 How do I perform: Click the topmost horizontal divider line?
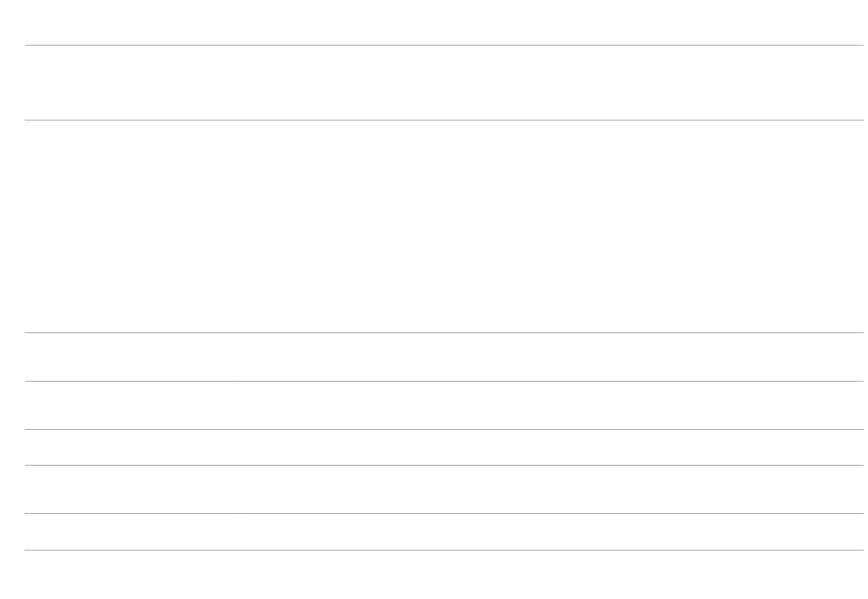pyautogui.click(x=444, y=45)
